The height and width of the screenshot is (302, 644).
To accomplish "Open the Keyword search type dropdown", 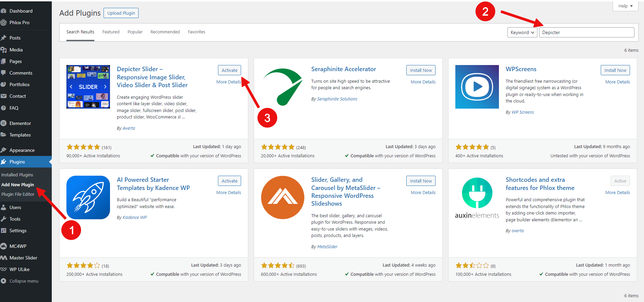I will [522, 32].
